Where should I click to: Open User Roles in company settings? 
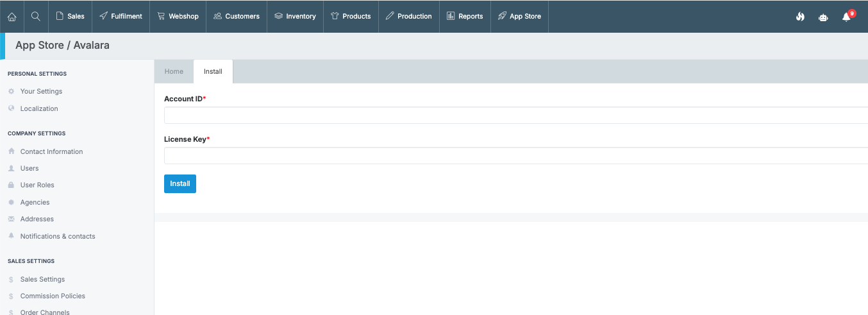pyautogui.click(x=37, y=185)
